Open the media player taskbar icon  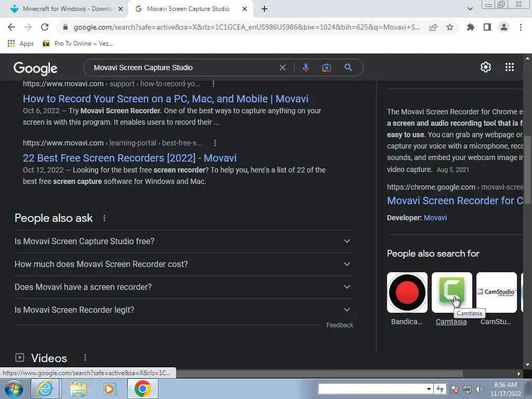pos(110,389)
